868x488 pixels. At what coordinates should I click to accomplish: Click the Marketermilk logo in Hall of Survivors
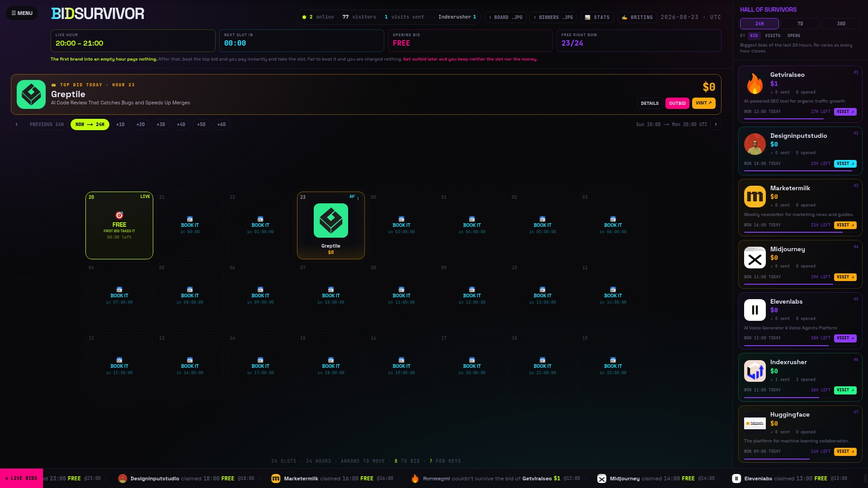pyautogui.click(x=755, y=197)
